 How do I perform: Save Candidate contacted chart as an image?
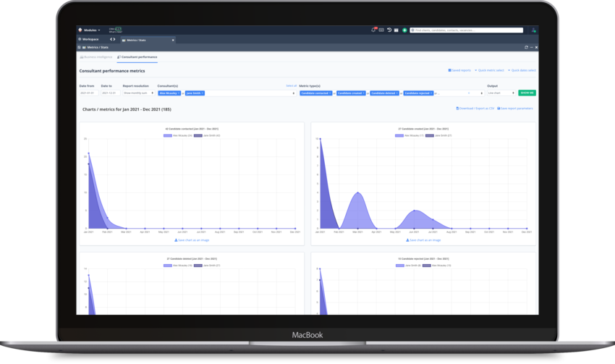click(x=192, y=240)
